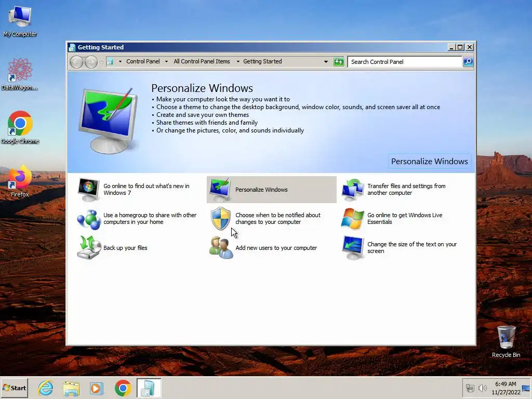The width and height of the screenshot is (532, 399).
Task: Open Back up your files link
Action: pos(125,248)
